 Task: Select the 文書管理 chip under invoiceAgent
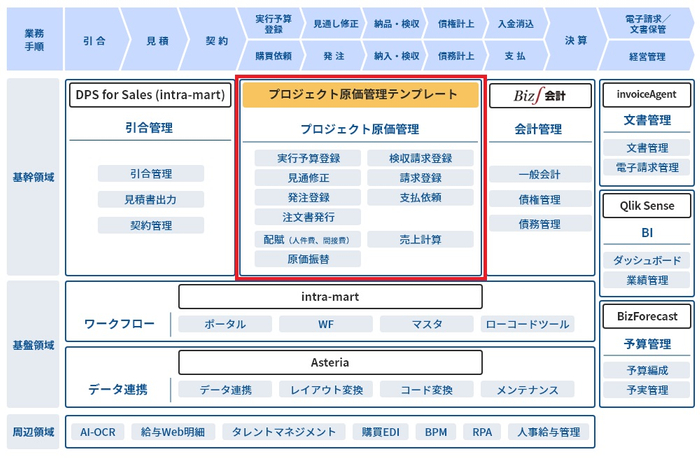pos(646,148)
